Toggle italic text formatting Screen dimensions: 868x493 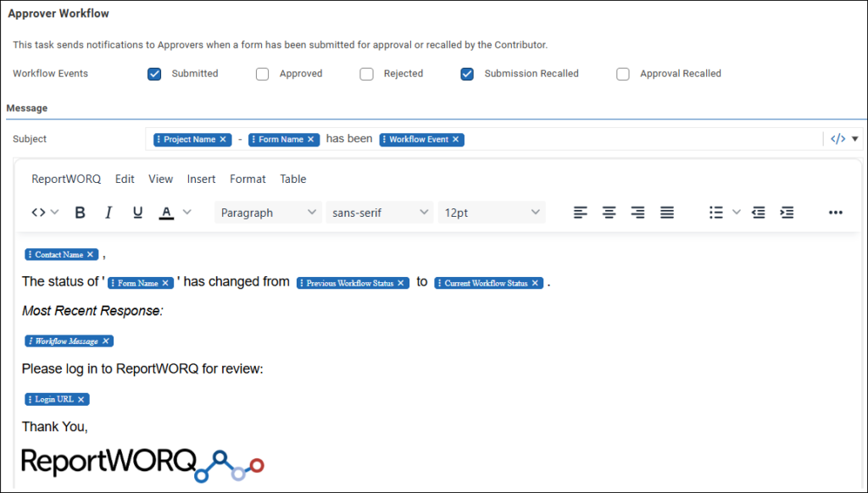(108, 213)
